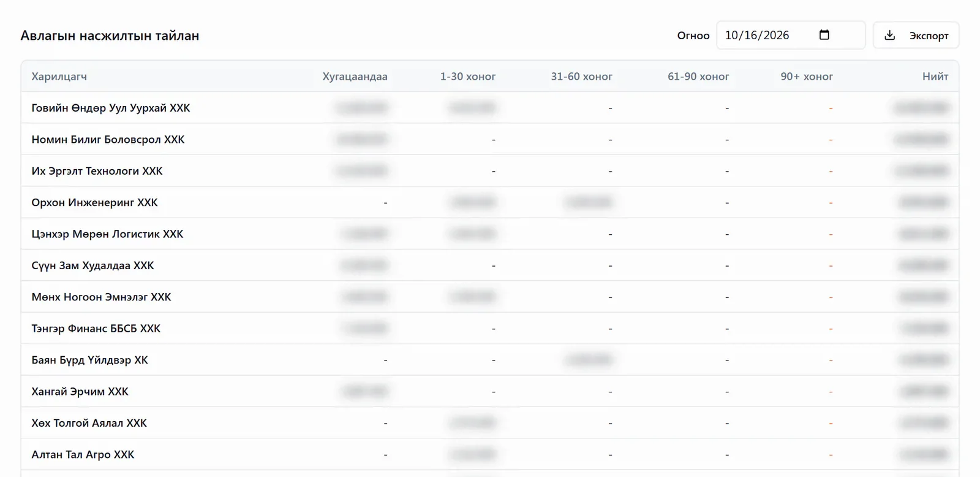This screenshot has height=477, width=980.
Task: Select the Мөнх Ногоон Эмнэлэг ХХК row
Action: point(490,297)
